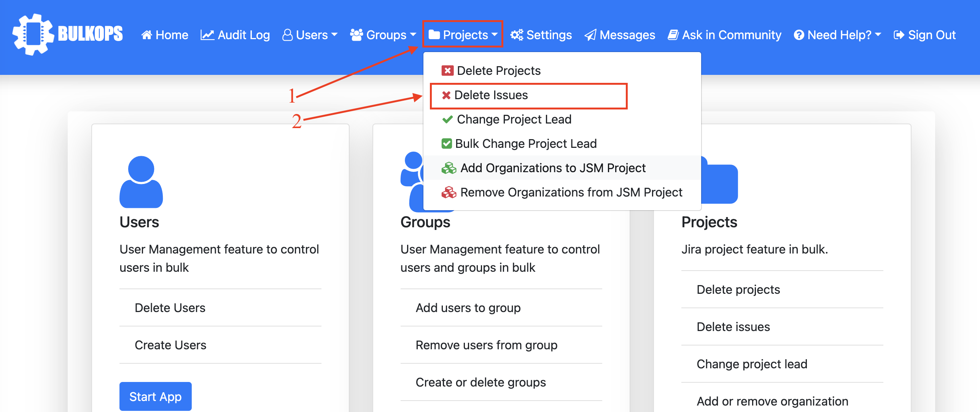Select Delete Projects from the menu

(562, 71)
